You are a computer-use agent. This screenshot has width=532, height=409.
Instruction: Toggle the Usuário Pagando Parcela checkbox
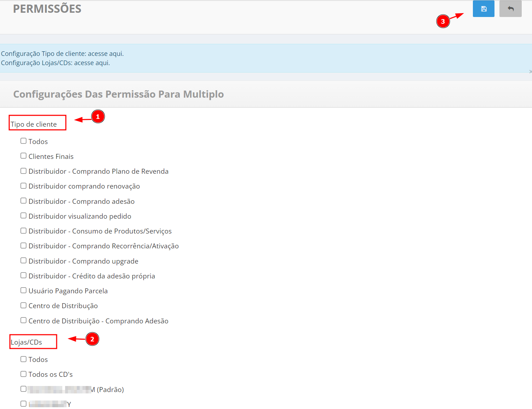[23, 290]
